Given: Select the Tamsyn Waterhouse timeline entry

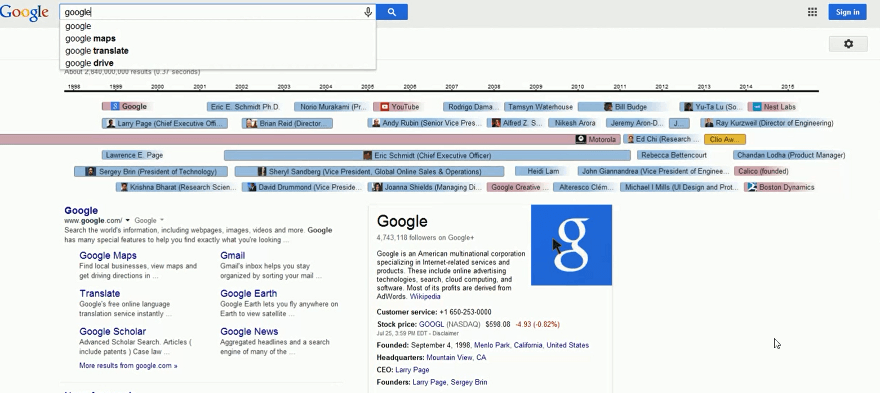Looking at the screenshot, I should click(x=540, y=107).
